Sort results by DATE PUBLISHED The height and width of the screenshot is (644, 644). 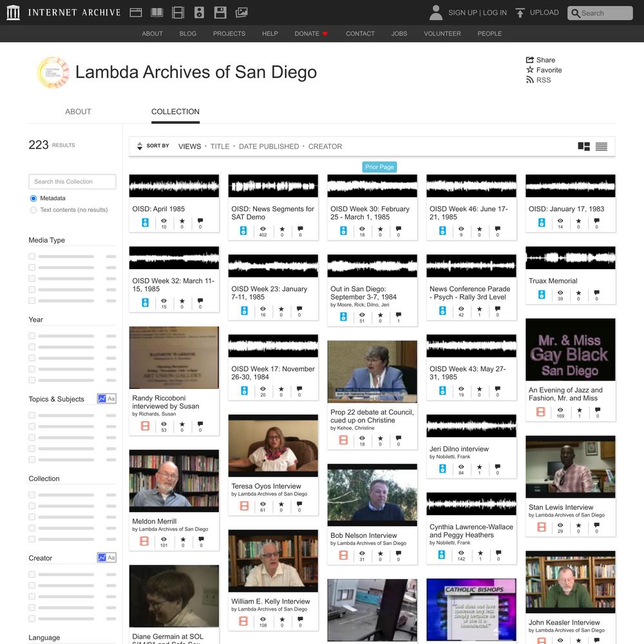[269, 147]
